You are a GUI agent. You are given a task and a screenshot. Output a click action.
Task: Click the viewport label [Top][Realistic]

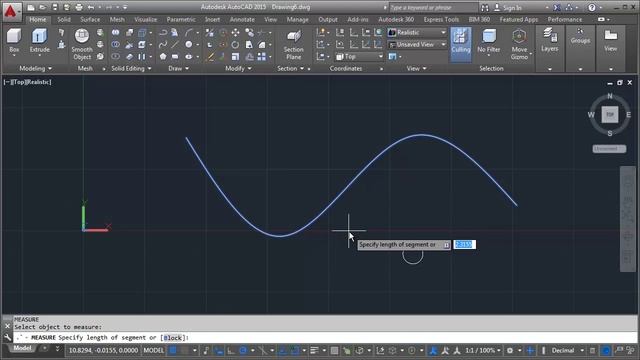pyautogui.click(x=28, y=82)
